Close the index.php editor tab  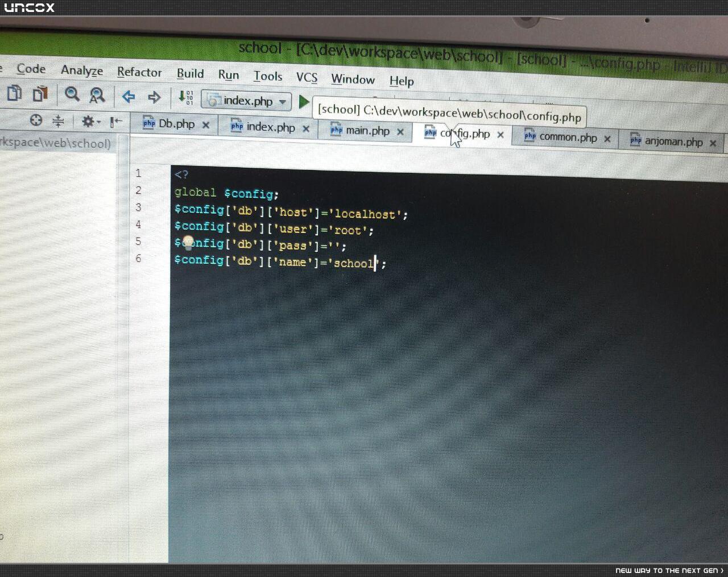(x=306, y=128)
